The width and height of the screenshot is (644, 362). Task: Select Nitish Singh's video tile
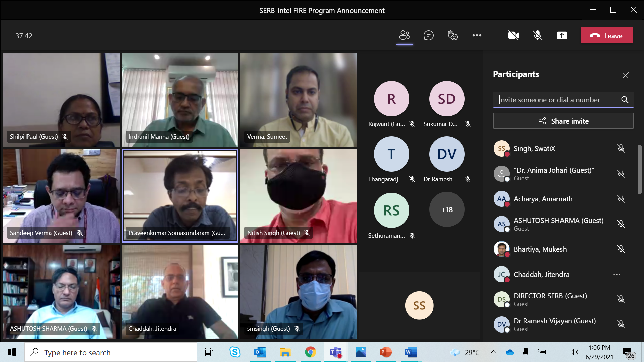[298, 196]
